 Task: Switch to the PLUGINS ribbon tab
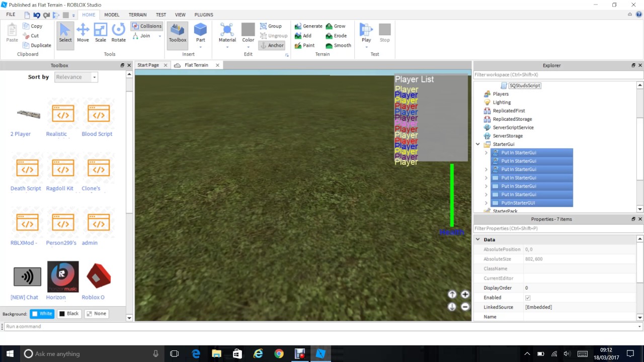coord(204,15)
